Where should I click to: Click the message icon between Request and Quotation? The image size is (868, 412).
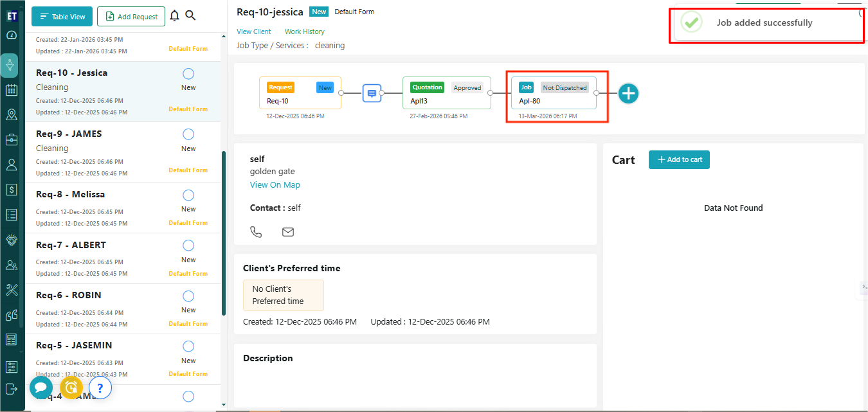point(371,93)
